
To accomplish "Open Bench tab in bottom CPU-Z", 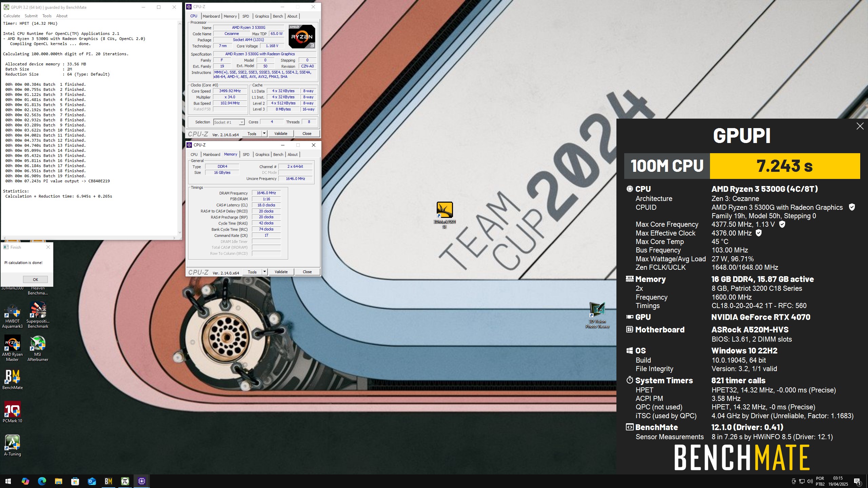I will pos(278,155).
